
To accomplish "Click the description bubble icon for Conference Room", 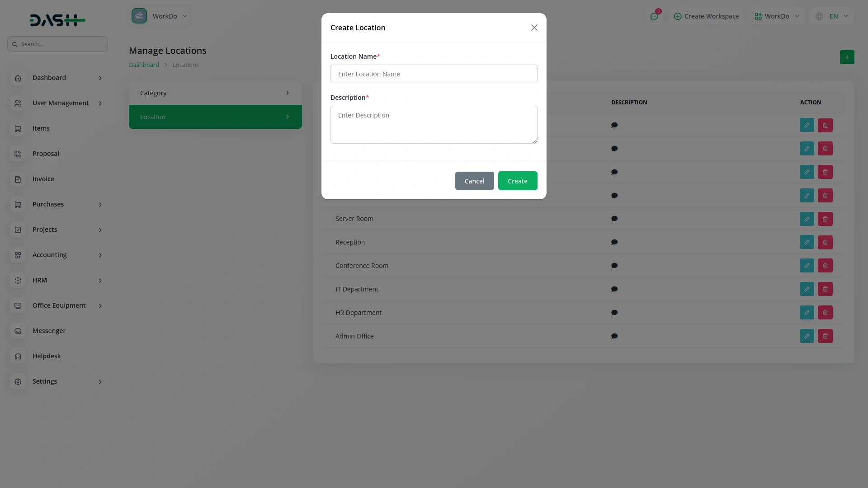I will pyautogui.click(x=614, y=266).
